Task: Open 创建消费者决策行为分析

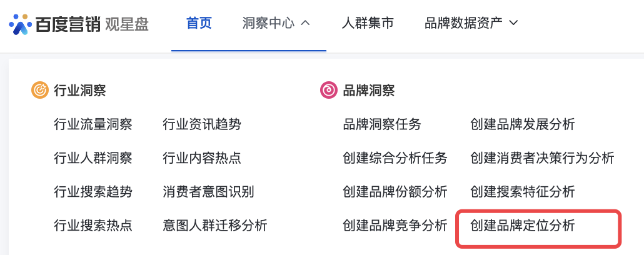Action: point(542,158)
